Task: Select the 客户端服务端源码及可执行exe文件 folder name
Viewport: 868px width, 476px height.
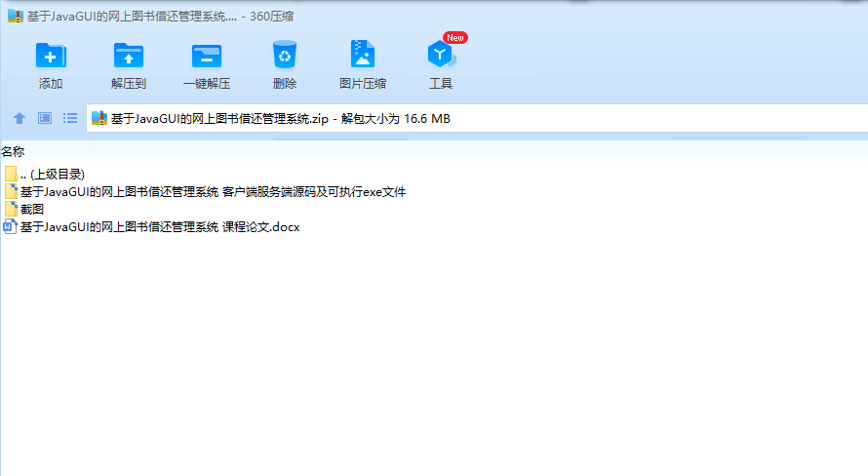Action: tap(213, 192)
